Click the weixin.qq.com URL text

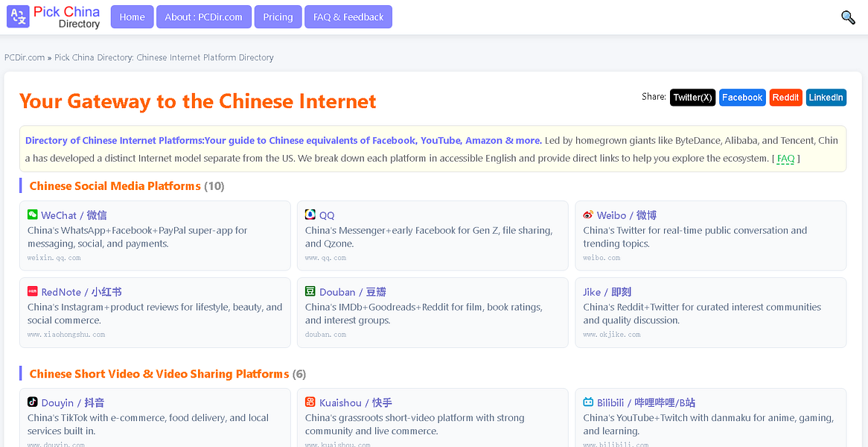coord(54,258)
